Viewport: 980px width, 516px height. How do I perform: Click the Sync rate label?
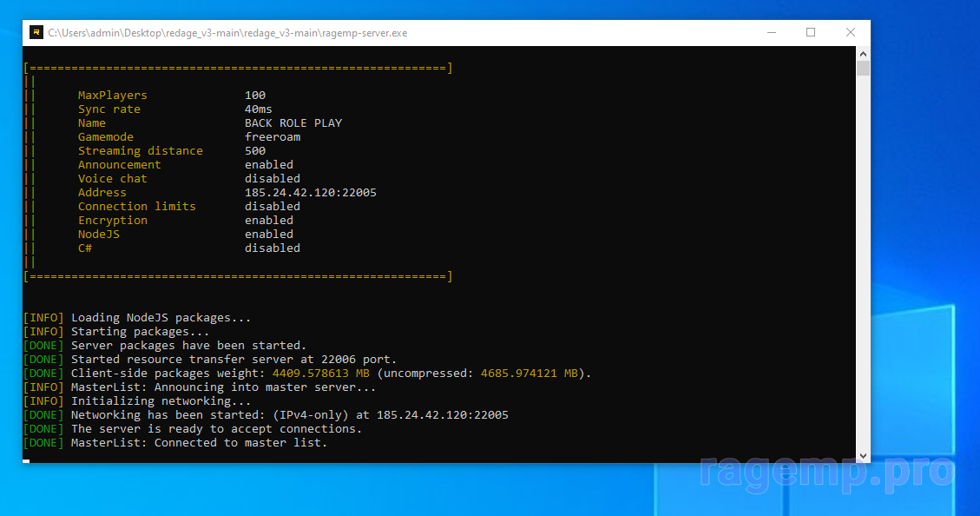[x=109, y=109]
